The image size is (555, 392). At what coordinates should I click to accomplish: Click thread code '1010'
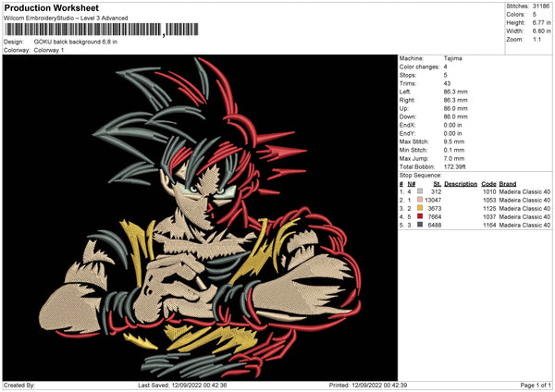coord(489,191)
